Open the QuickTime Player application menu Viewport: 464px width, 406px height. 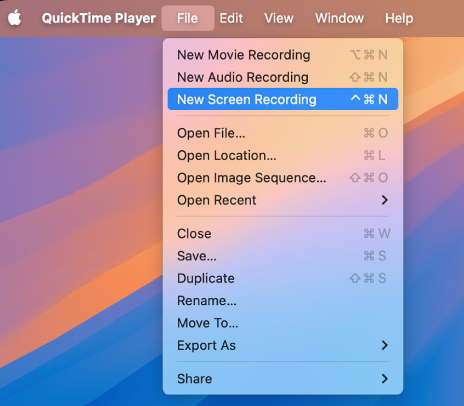(x=99, y=18)
